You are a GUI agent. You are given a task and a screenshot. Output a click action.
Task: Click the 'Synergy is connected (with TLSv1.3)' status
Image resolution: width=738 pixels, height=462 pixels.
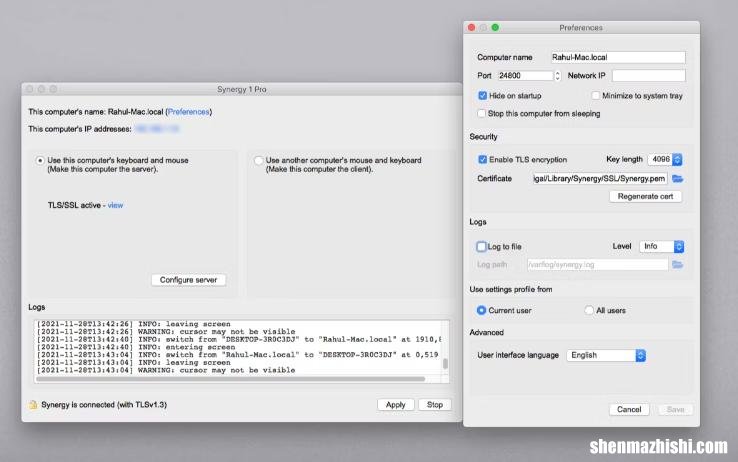tap(104, 405)
